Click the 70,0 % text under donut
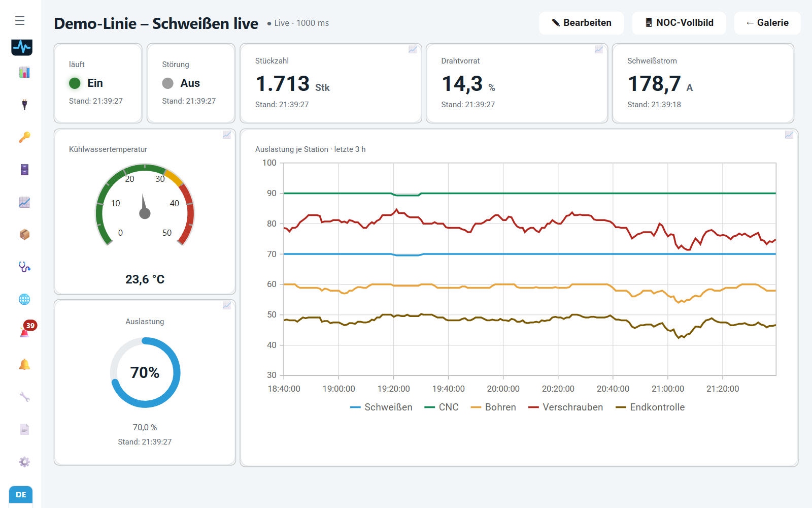 click(145, 427)
